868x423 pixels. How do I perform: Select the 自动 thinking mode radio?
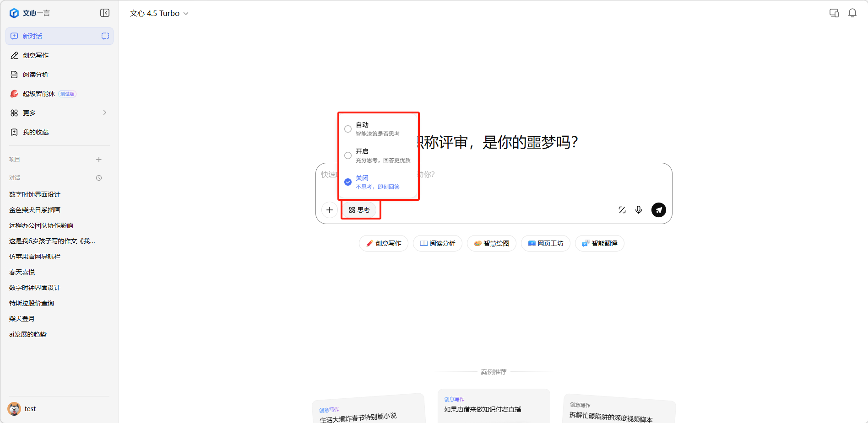pos(348,129)
